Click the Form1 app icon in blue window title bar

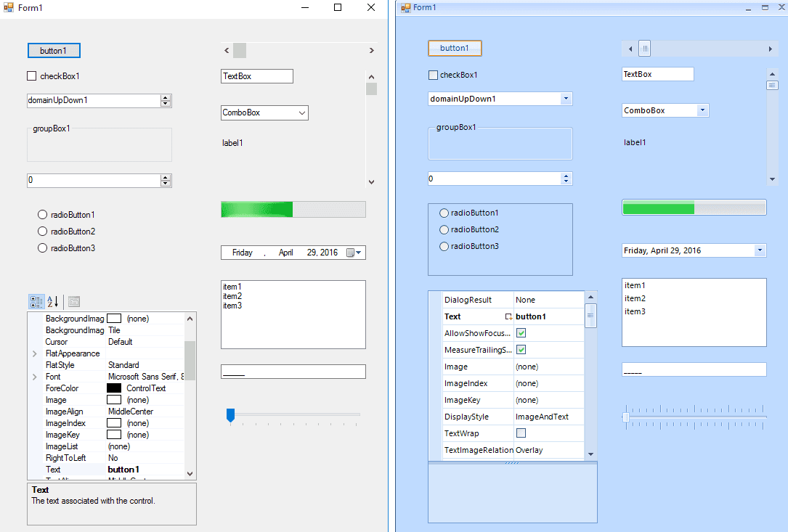(x=406, y=7)
